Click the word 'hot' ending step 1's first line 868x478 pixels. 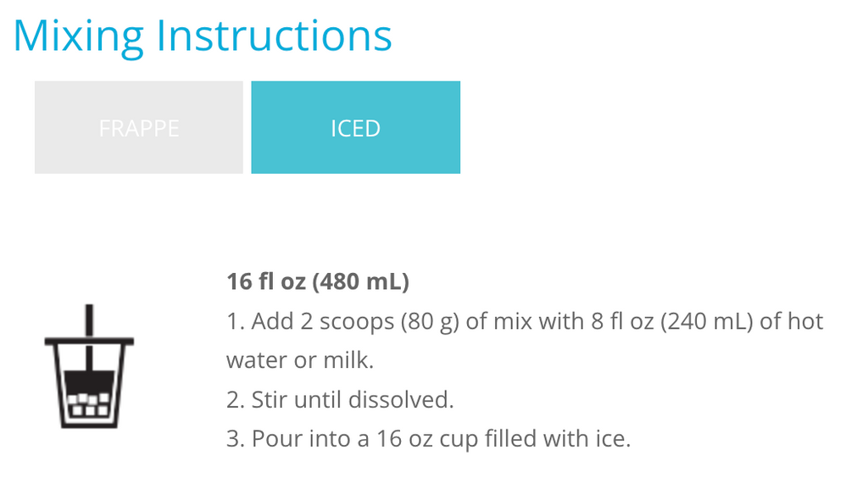[x=806, y=321]
